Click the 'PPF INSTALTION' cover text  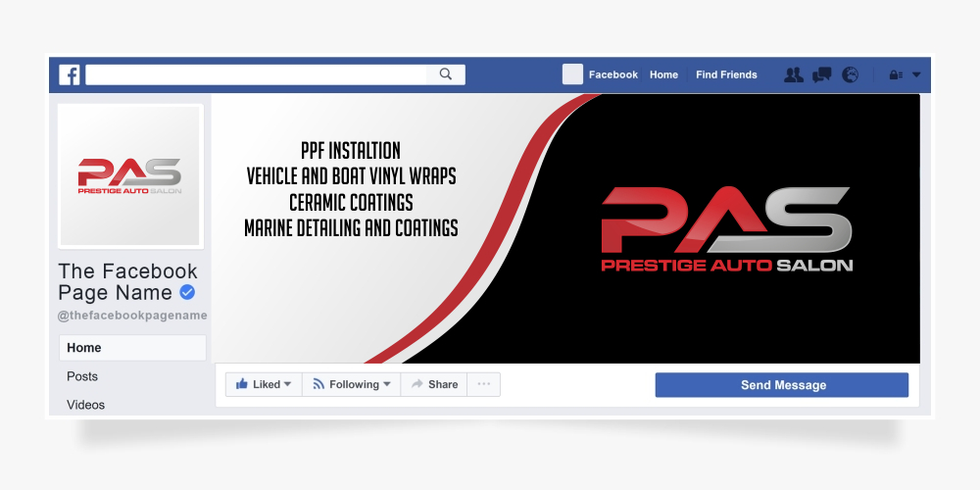click(x=351, y=151)
